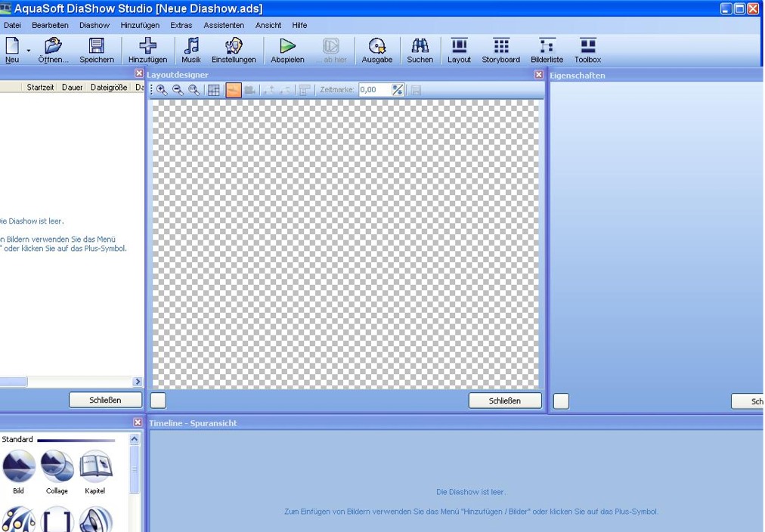Select the Collage object in Toolbox

tap(57, 467)
